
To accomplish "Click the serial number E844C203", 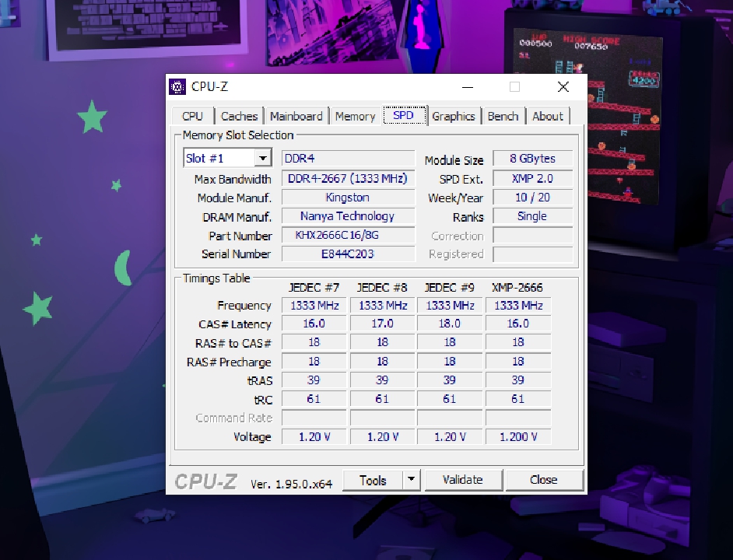I will click(x=349, y=254).
